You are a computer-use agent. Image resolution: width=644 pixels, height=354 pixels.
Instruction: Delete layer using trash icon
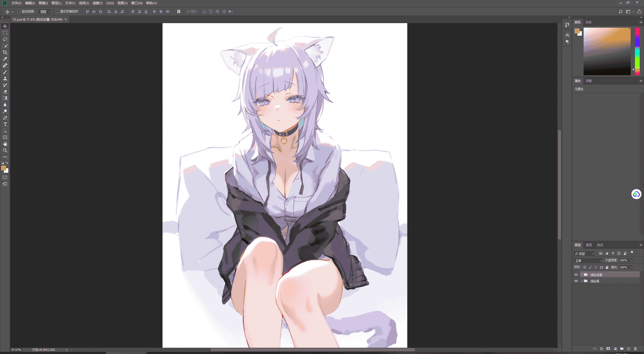tap(635, 349)
